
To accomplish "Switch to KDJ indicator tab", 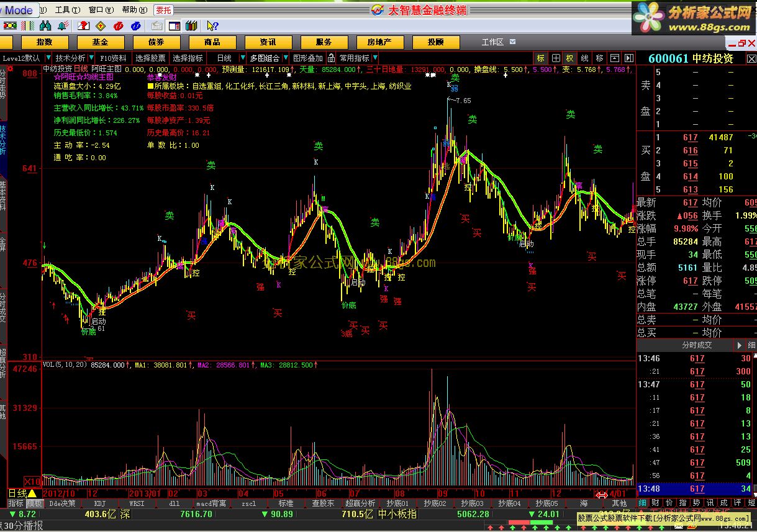I will (100, 503).
